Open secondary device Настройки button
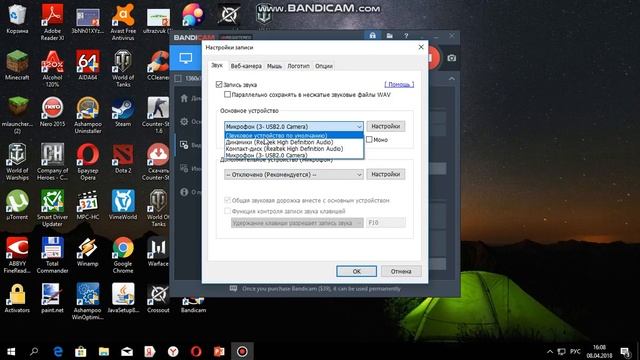This screenshot has height=360, width=640. tap(386, 174)
